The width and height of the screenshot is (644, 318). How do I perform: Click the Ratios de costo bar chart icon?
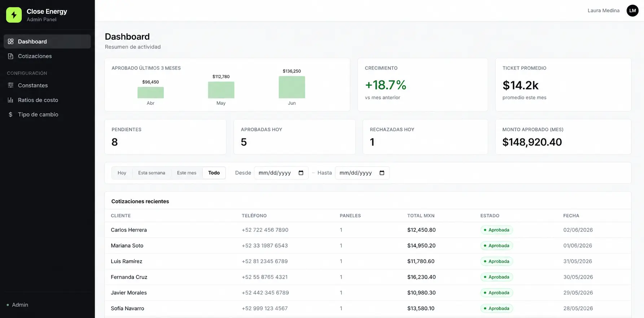pyautogui.click(x=10, y=100)
